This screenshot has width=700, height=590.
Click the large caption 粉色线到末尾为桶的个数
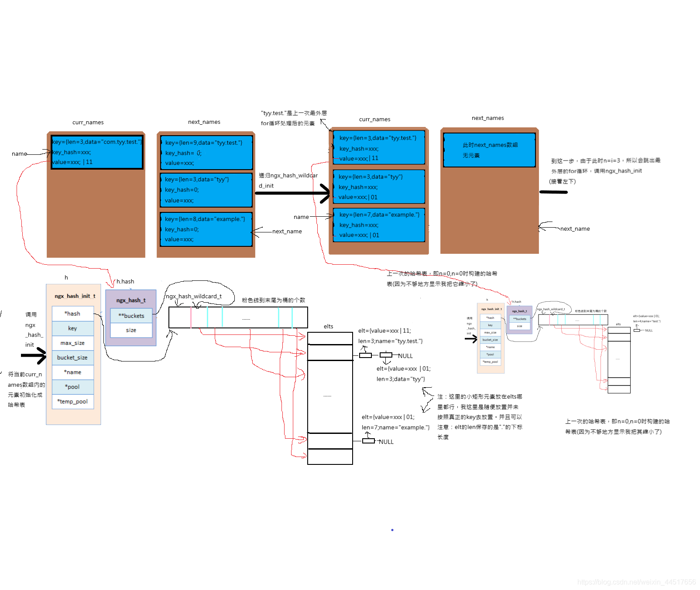[274, 300]
